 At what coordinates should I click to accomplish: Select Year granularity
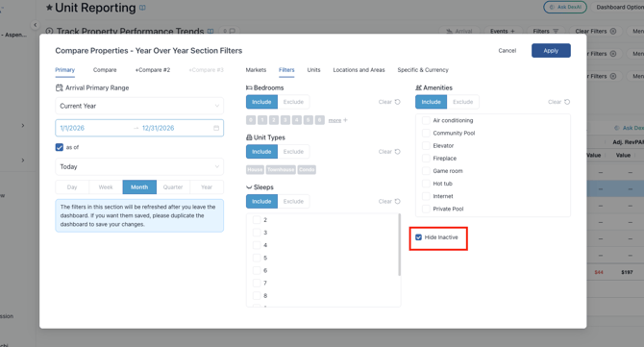(207, 186)
